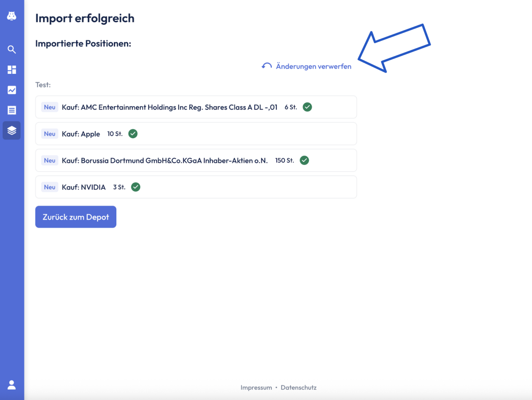
Task: Click the green checkmark on the AMC row
Action: (307, 107)
